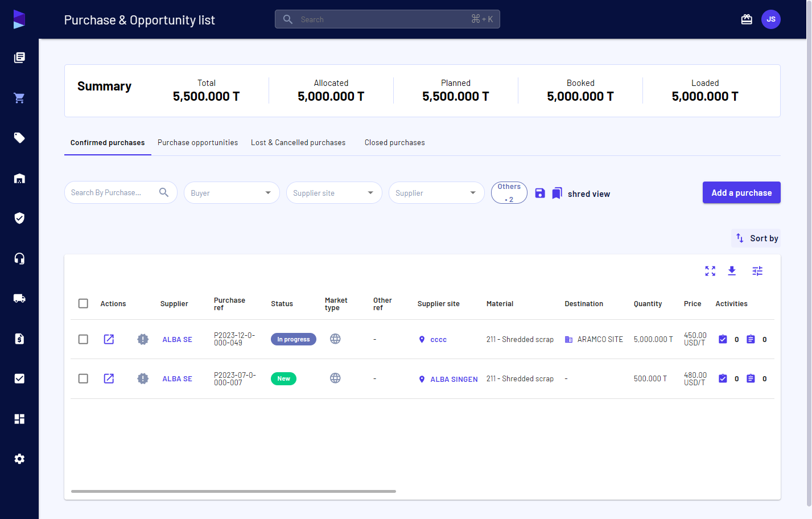Expand the Supplier site dropdown filter
The width and height of the screenshot is (812, 519).
point(334,193)
